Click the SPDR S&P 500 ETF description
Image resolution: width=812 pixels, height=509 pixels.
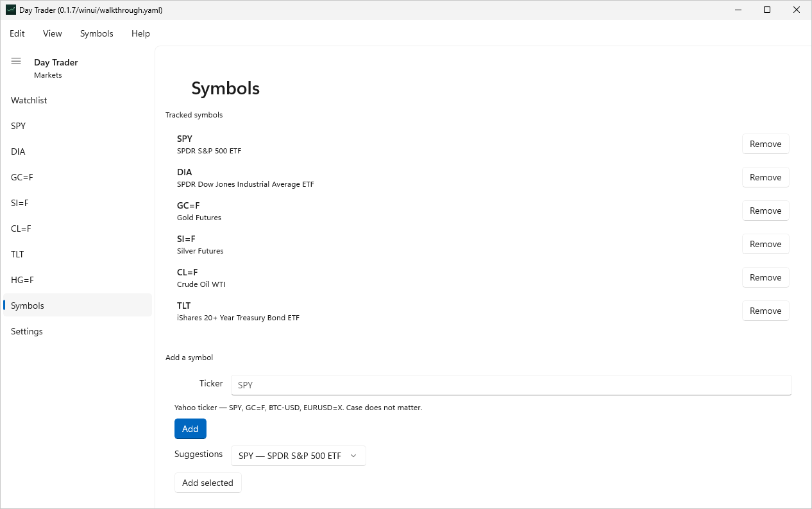(209, 151)
